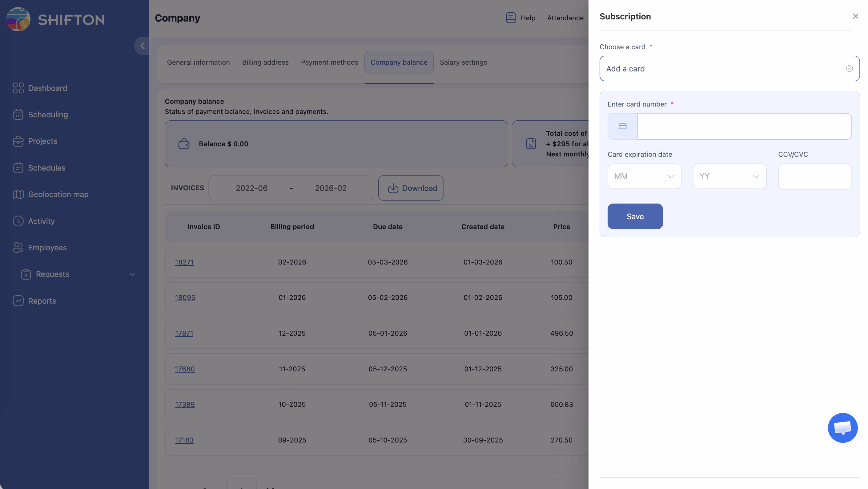
Task: Click the CCV/CVC input field
Action: click(x=814, y=176)
